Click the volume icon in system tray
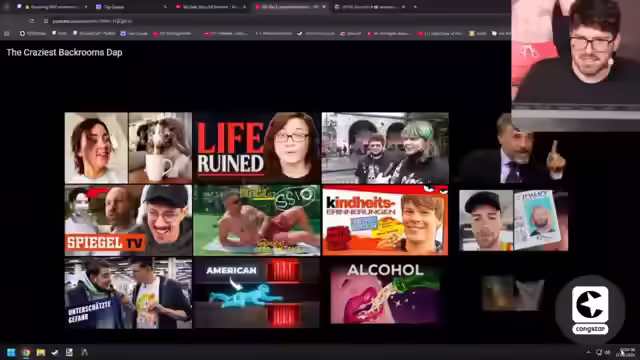 [607, 352]
